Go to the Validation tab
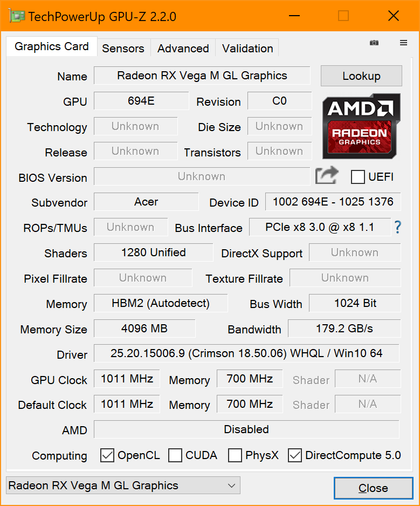The height and width of the screenshot is (506, 420). (x=247, y=48)
